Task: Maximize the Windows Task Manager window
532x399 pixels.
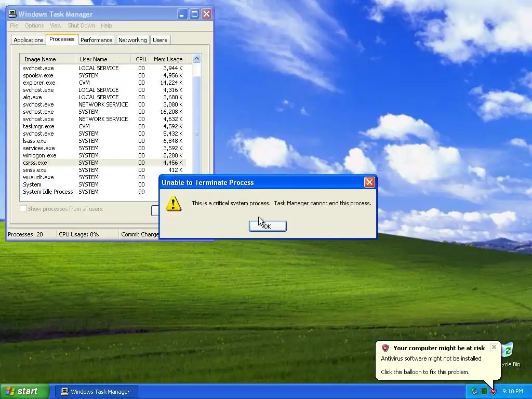Action: point(194,14)
